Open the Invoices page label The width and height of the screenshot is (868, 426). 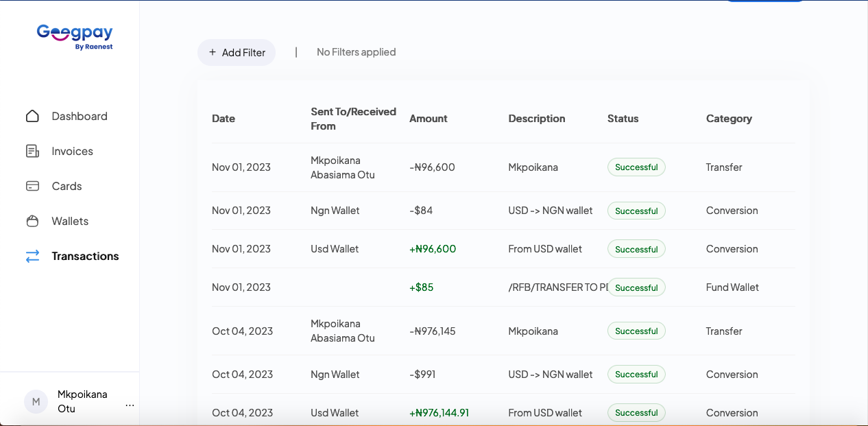pos(72,151)
